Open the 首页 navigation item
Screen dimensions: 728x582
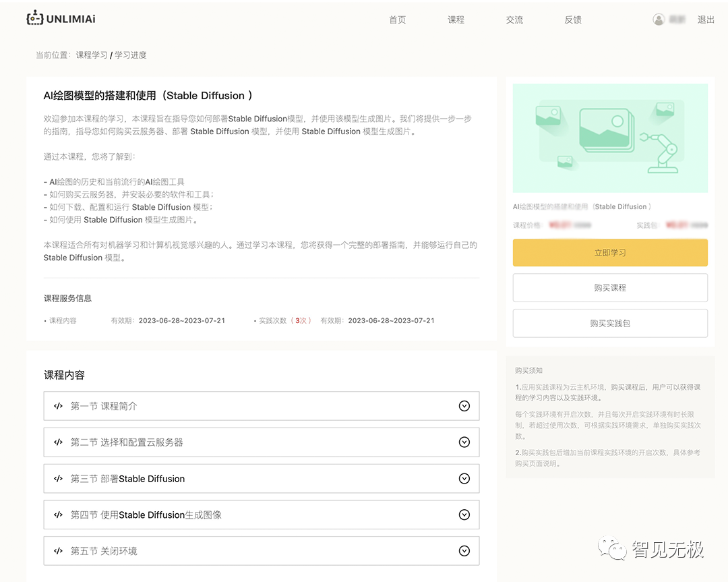coord(398,20)
